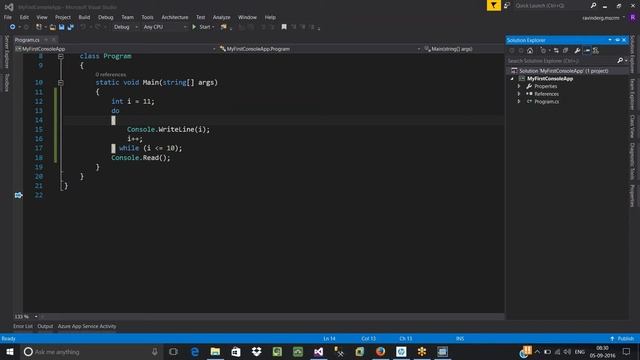The width and height of the screenshot is (640, 360).
Task: Click the Save disk toolbar icon
Action: pyautogui.click(x=62, y=27)
